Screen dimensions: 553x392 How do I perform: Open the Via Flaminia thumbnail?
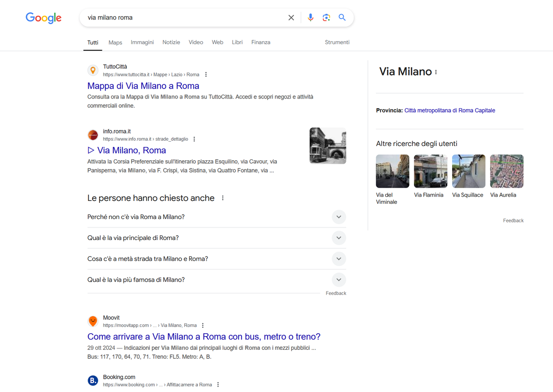click(x=431, y=171)
